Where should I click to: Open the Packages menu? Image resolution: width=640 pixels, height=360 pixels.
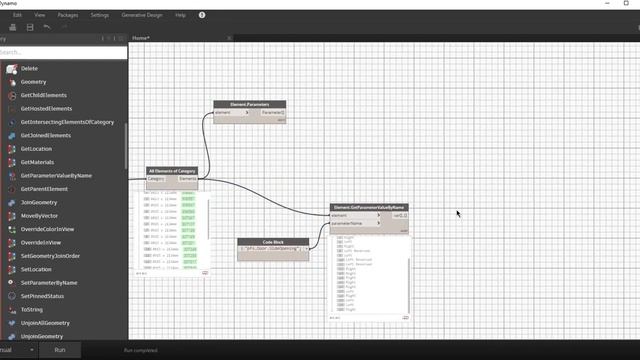tap(68, 15)
